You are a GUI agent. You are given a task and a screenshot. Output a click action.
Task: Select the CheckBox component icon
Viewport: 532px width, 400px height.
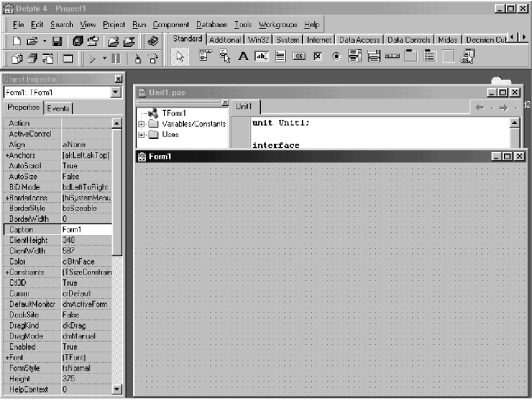pos(318,56)
